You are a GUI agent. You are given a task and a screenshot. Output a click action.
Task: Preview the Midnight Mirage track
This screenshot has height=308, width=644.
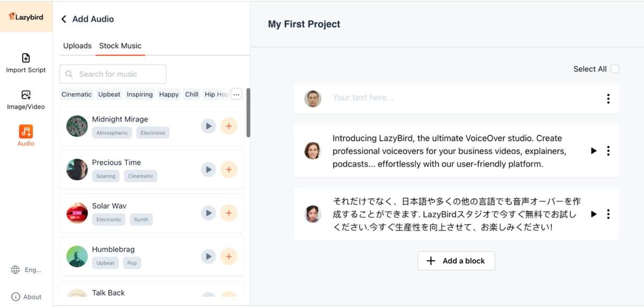(x=208, y=126)
